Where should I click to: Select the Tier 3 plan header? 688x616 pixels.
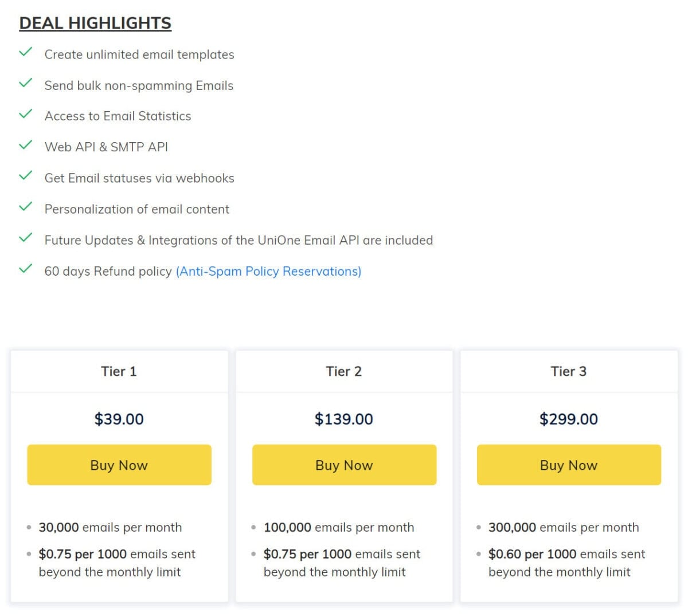click(568, 371)
